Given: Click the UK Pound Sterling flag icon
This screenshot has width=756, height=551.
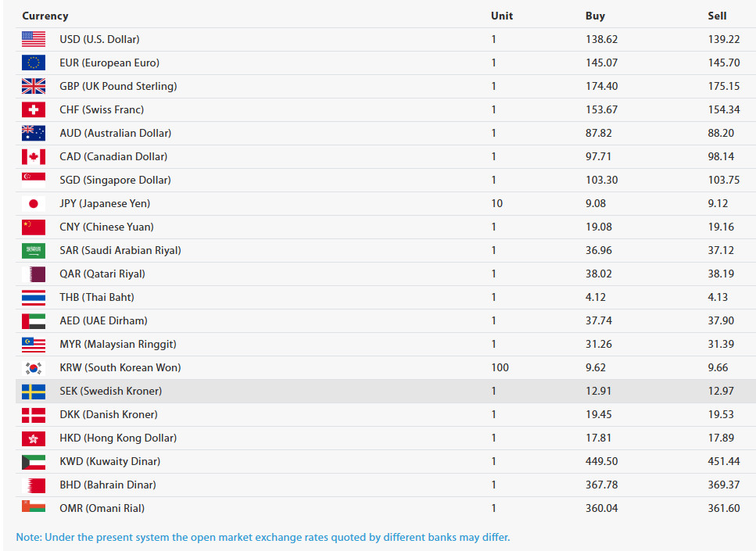Looking at the screenshot, I should click(x=34, y=86).
